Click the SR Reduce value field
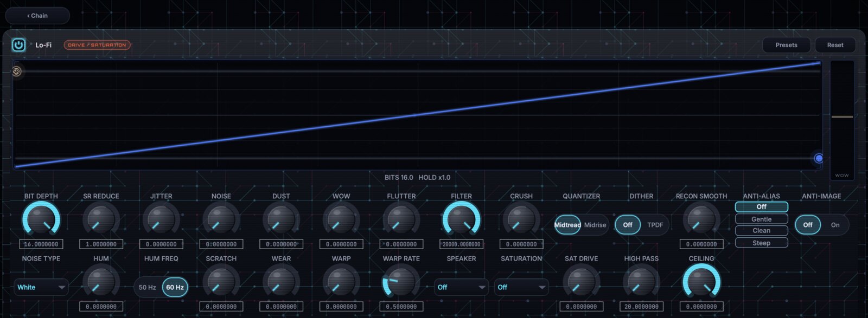The width and height of the screenshot is (868, 318). tap(101, 244)
